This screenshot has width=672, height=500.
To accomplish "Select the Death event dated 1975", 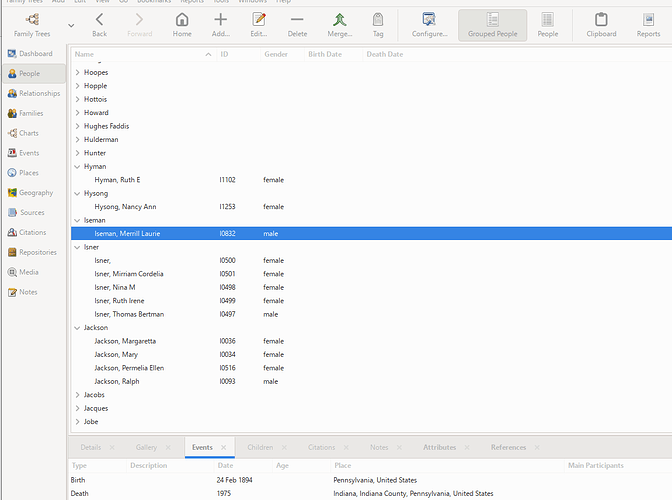I will 370,494.
